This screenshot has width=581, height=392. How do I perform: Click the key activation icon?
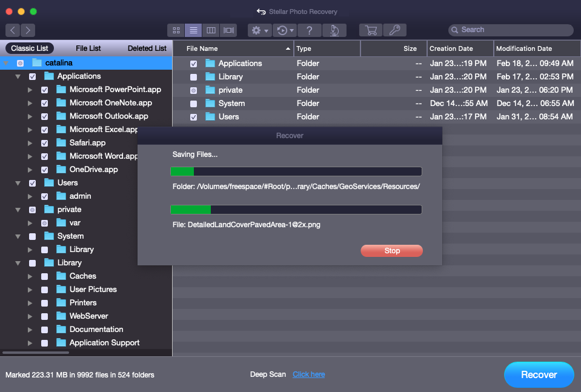click(x=394, y=30)
